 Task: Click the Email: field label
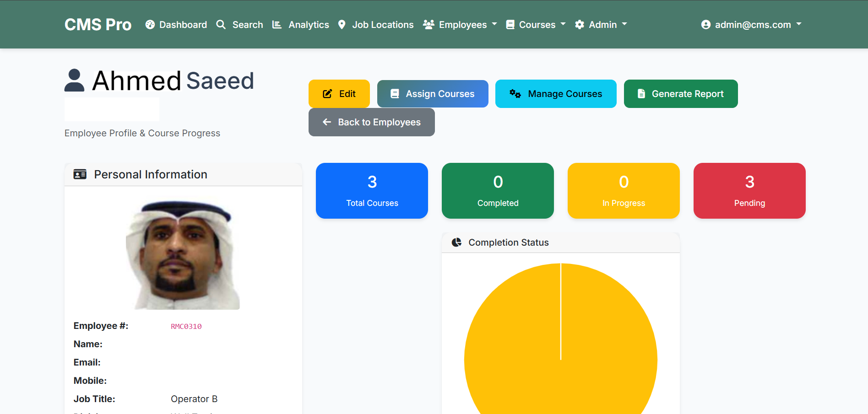tap(87, 362)
